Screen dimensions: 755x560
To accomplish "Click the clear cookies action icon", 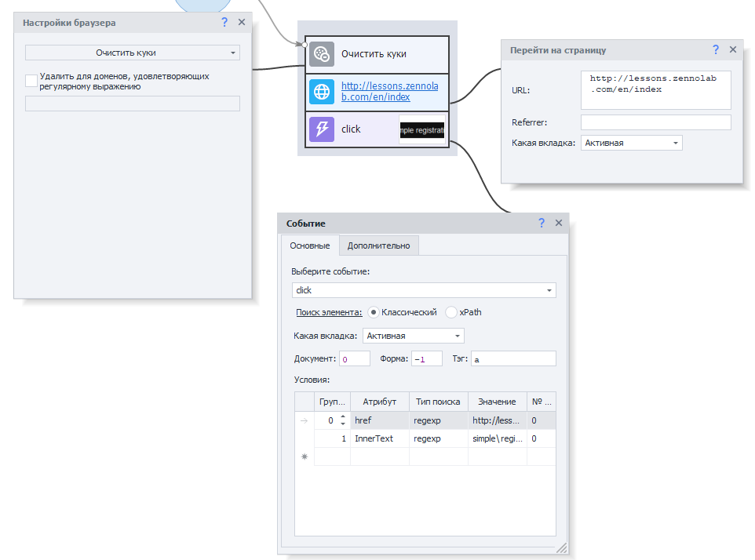I will [x=322, y=54].
